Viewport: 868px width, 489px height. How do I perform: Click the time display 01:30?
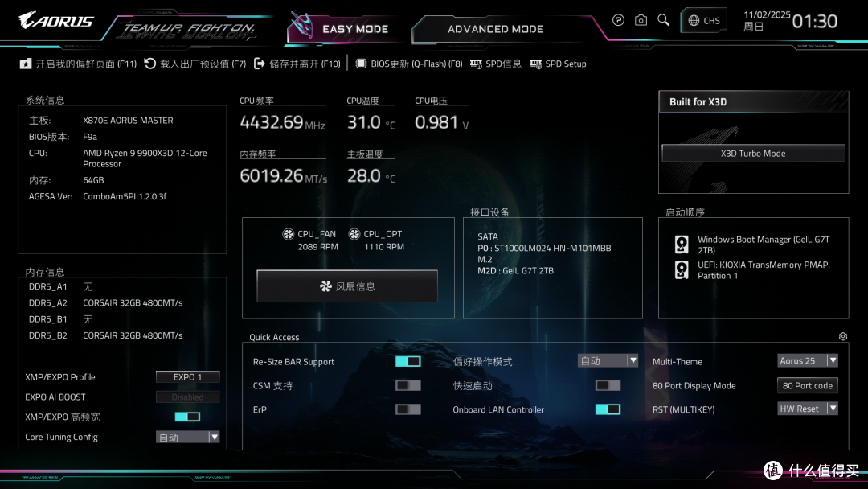click(x=814, y=21)
